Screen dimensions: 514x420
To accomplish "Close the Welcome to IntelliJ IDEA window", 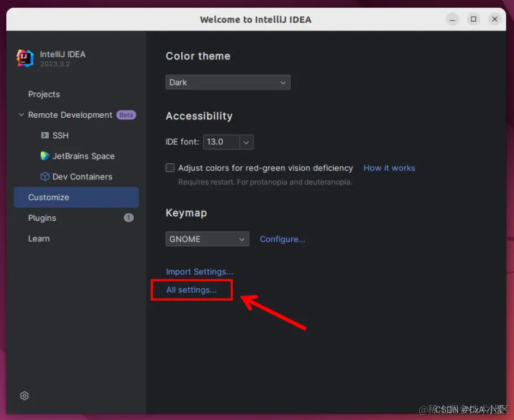I will click(x=495, y=19).
